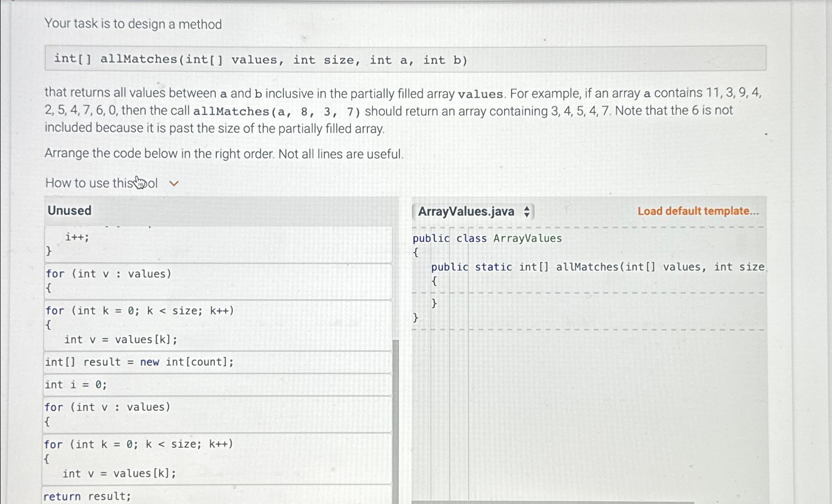Select the "return result;" code line
832x504 pixels.
pyautogui.click(x=217, y=496)
